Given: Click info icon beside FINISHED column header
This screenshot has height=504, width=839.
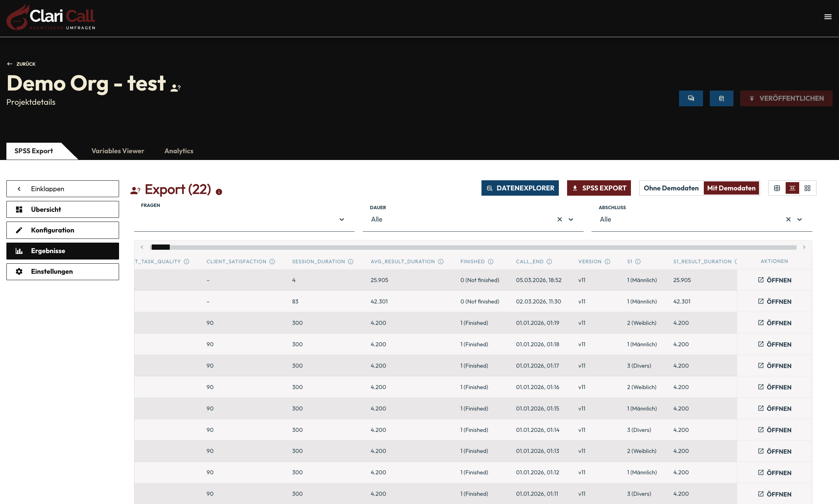Looking at the screenshot, I should click(490, 262).
